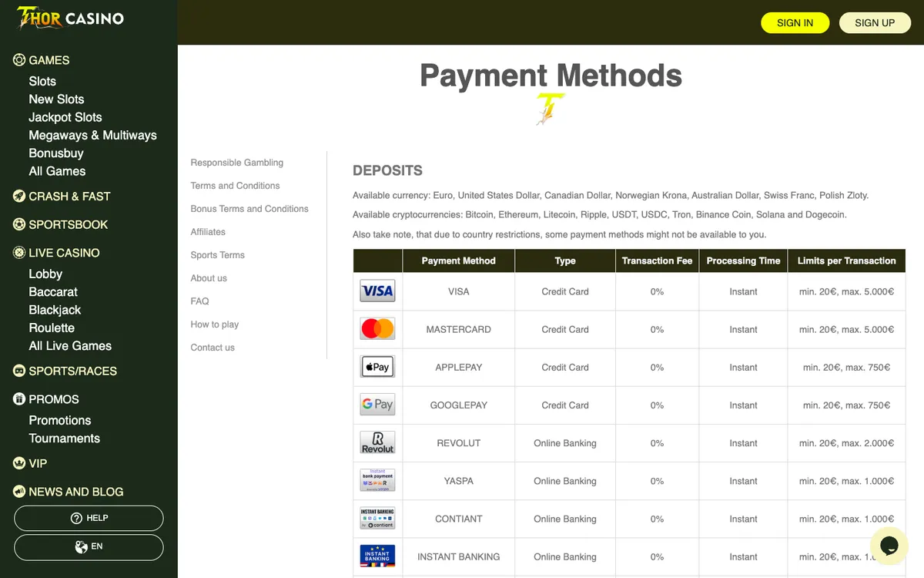Image resolution: width=924 pixels, height=578 pixels.
Task: Open Terms and Conditions link
Action: point(236,186)
